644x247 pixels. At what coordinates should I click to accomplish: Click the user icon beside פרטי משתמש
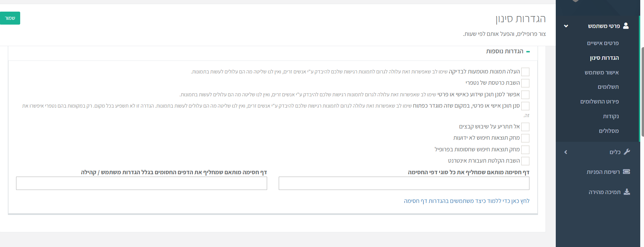(626, 26)
